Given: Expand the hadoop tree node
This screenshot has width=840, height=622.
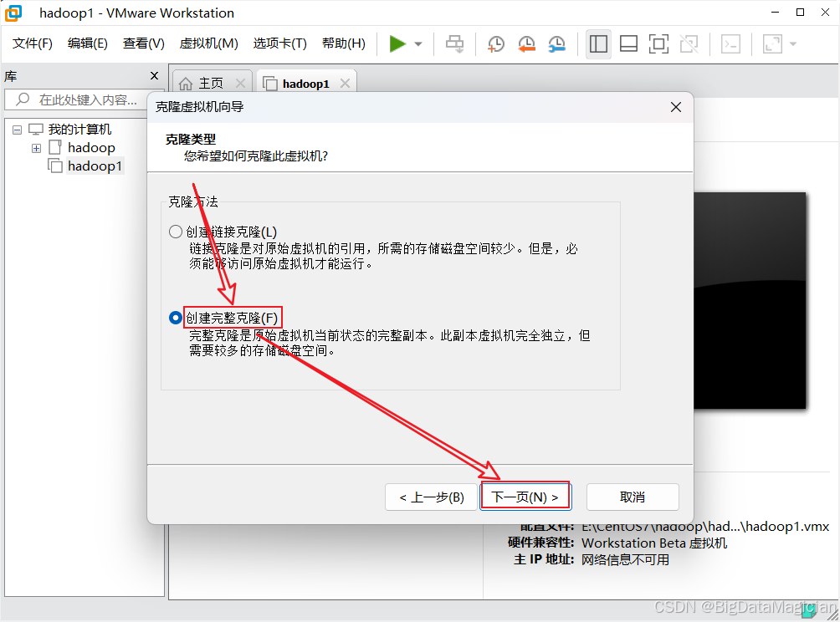Looking at the screenshot, I should point(36,148).
